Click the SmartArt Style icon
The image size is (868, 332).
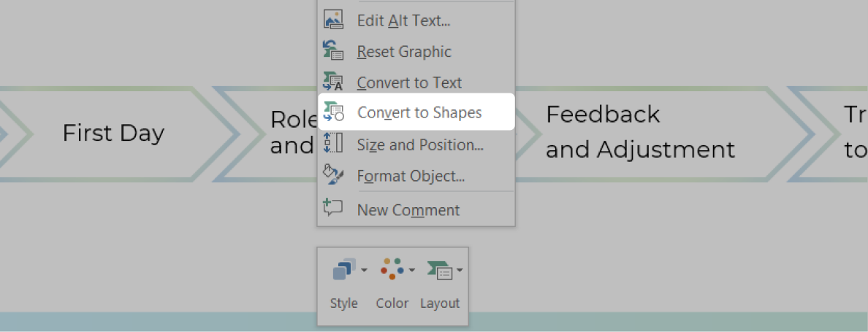[x=343, y=271]
